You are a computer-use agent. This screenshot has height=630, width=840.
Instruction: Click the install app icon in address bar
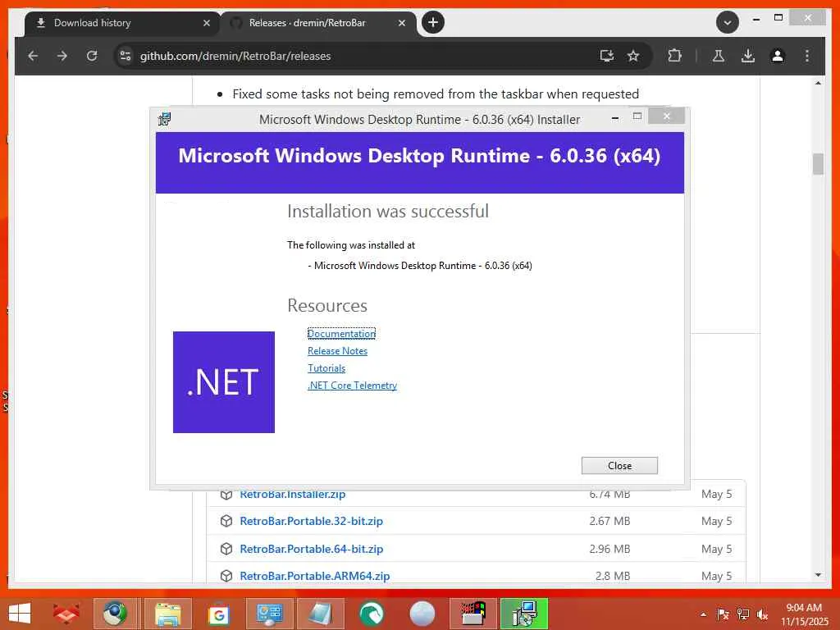(x=606, y=56)
